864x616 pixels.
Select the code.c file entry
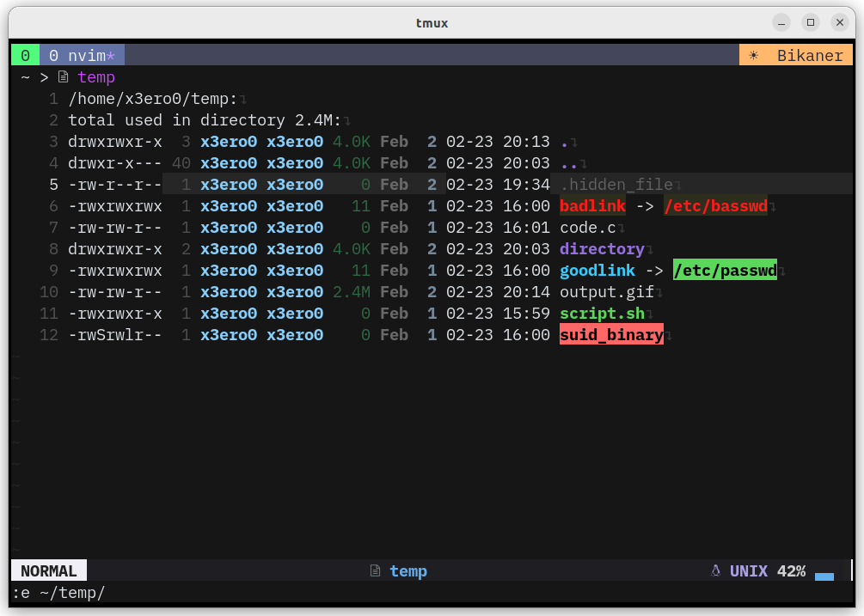[x=588, y=228]
